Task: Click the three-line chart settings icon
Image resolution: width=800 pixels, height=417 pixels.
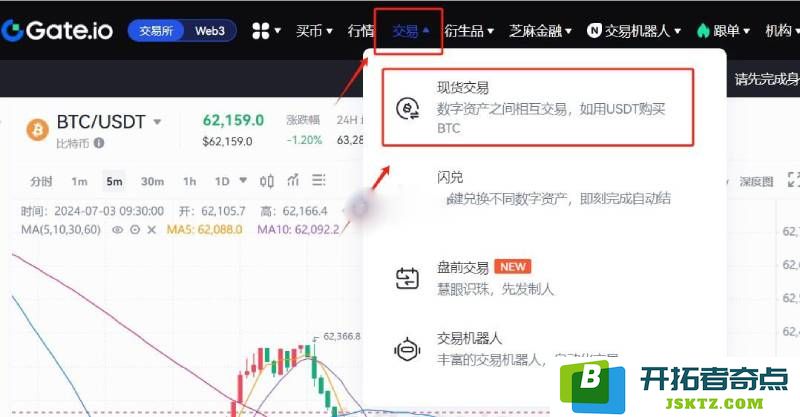Action: point(318,180)
